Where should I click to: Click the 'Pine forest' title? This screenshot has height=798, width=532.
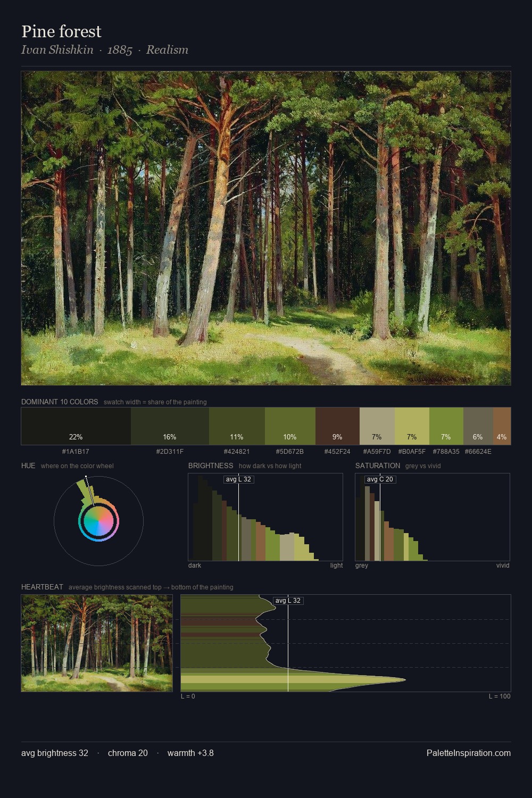[61, 31]
